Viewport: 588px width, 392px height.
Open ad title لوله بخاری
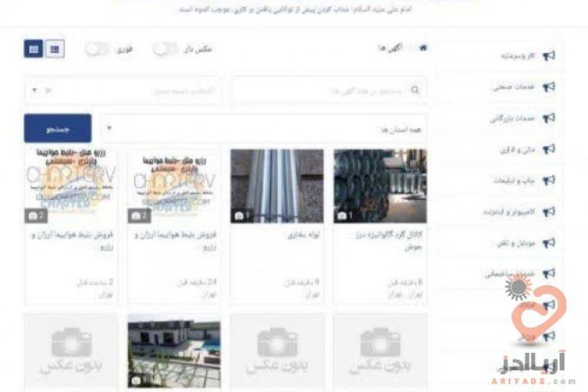tap(304, 235)
